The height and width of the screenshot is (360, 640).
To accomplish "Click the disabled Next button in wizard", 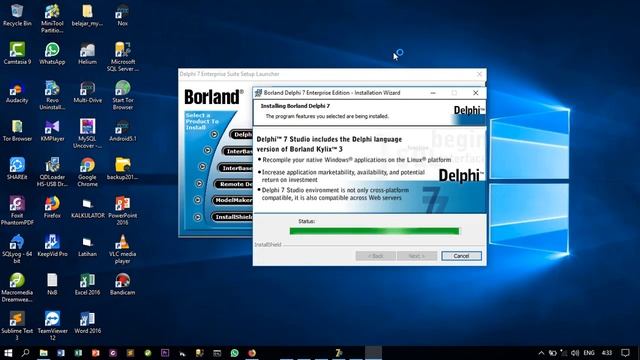I will [417, 256].
